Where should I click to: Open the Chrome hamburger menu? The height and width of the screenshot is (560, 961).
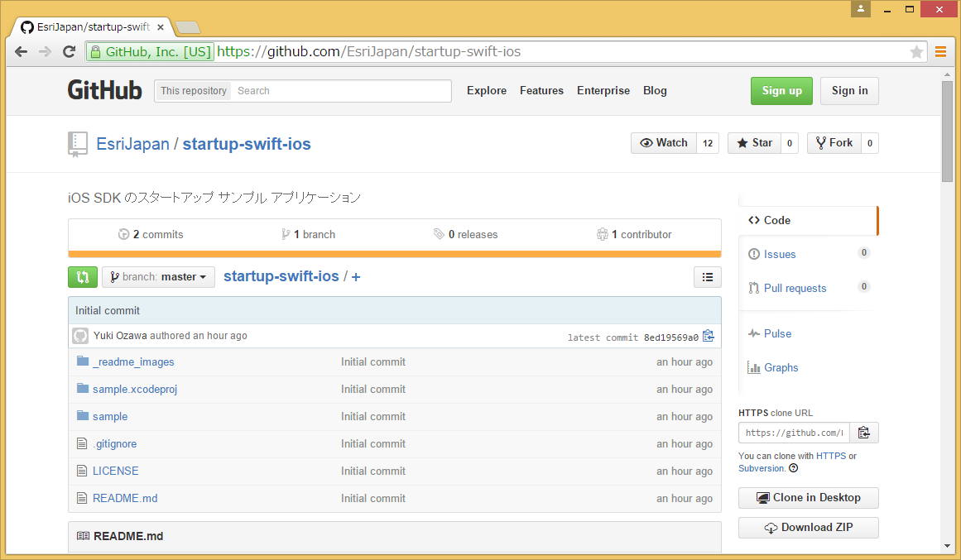[941, 52]
